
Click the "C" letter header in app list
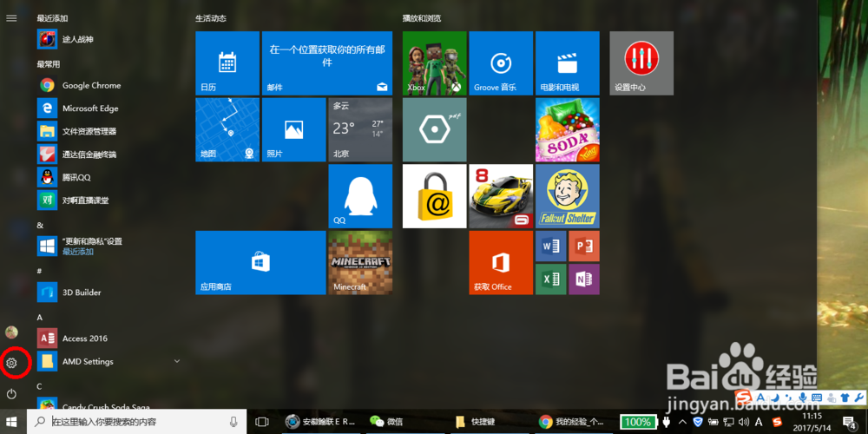click(39, 386)
